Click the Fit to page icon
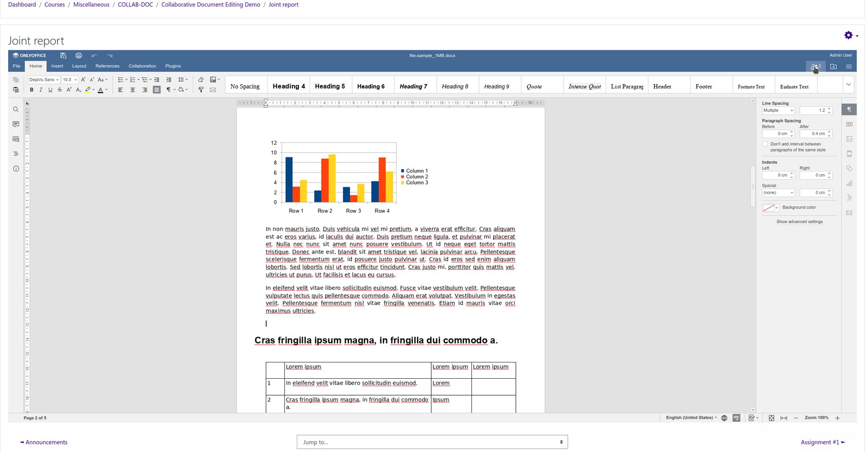 771,418
